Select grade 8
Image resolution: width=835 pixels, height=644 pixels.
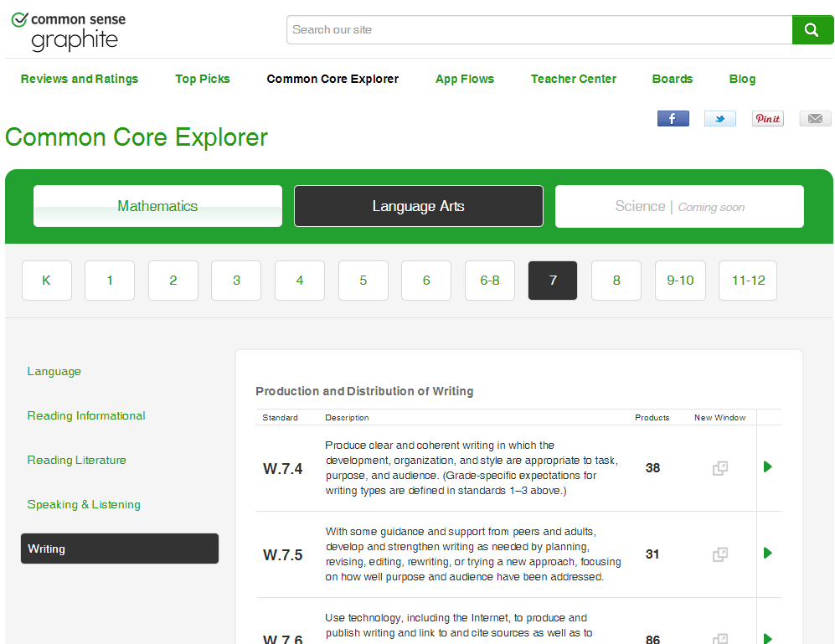[x=616, y=281]
